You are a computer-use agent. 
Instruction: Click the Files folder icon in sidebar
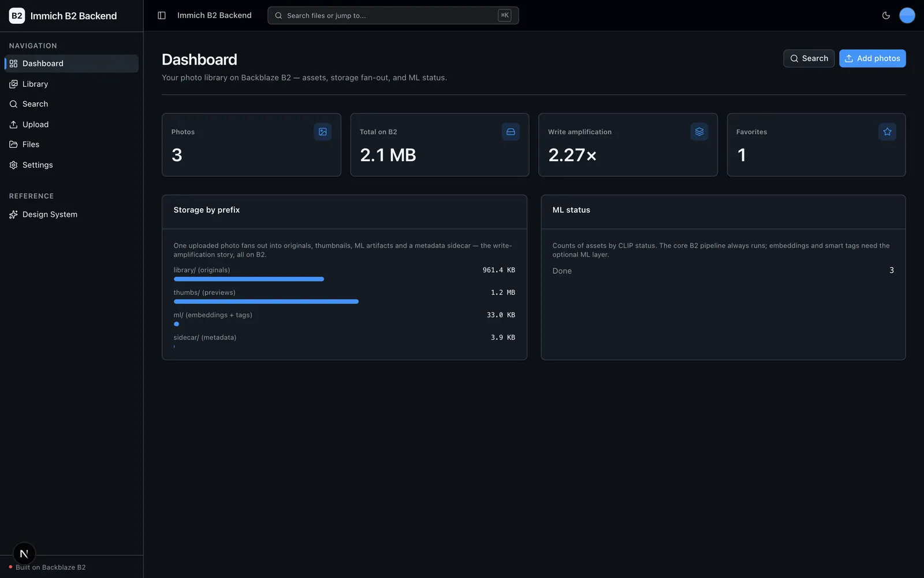point(13,144)
